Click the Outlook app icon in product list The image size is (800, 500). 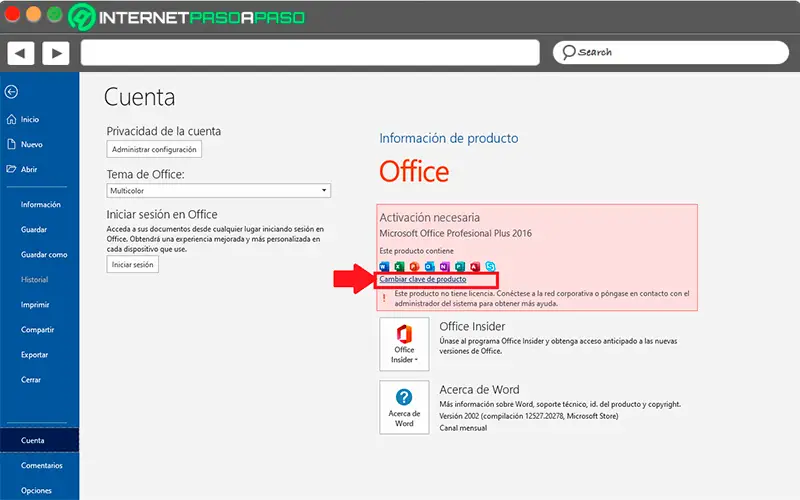click(x=430, y=266)
